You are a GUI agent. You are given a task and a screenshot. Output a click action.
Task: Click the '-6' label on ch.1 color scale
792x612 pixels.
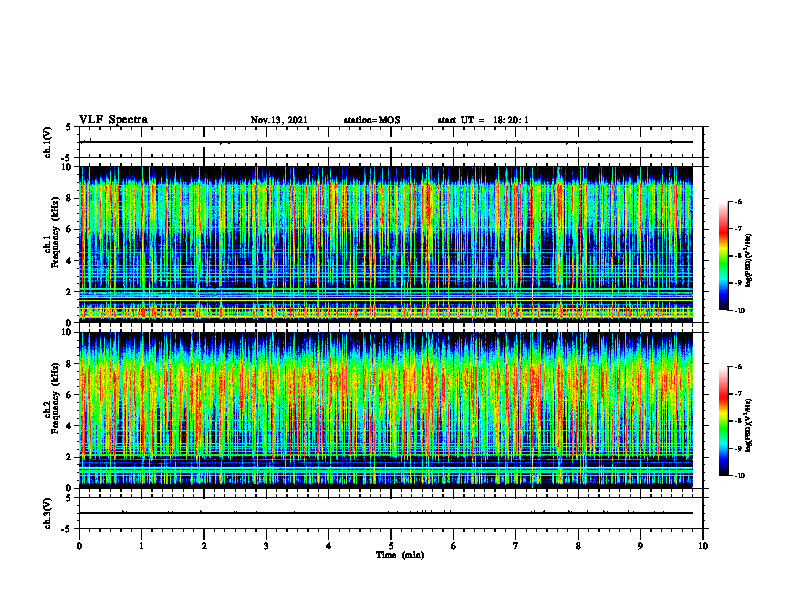737,202
